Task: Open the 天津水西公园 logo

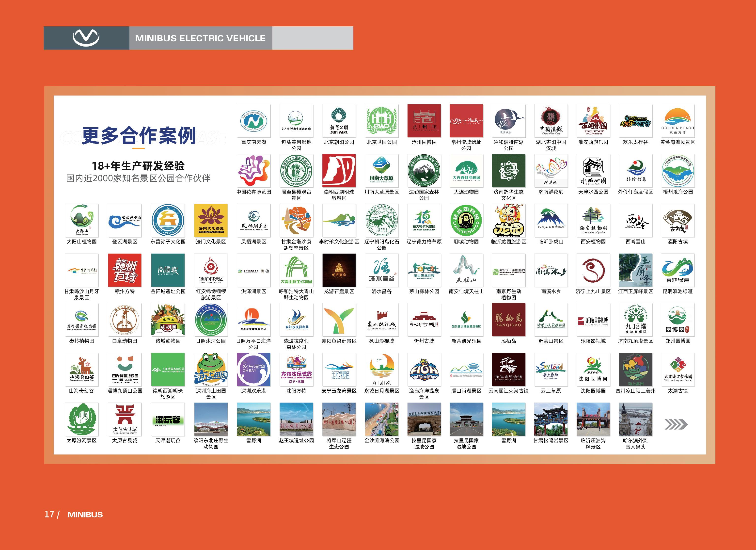Action: 593,171
